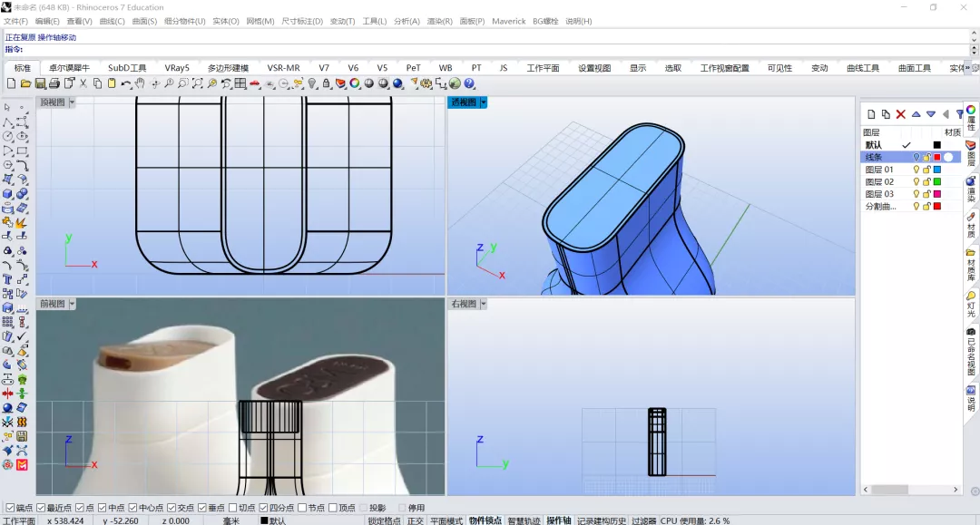Toggle the 最近点 osnap checkbox

click(x=41, y=508)
